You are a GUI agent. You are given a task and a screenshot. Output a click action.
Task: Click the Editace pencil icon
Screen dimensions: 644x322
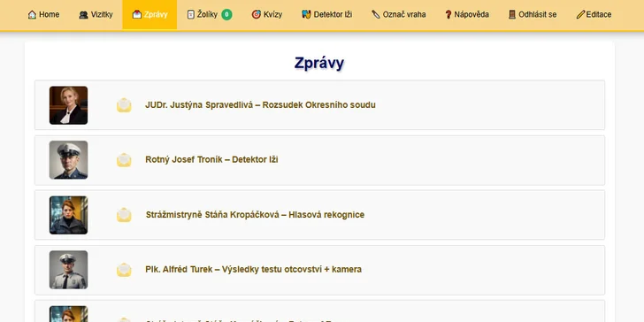(x=580, y=14)
